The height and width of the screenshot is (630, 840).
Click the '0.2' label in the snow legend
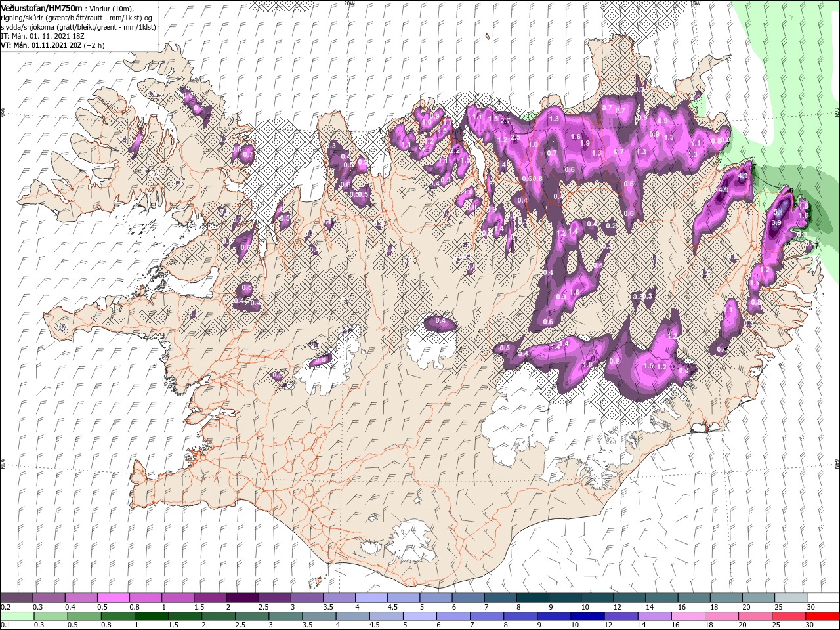6,607
